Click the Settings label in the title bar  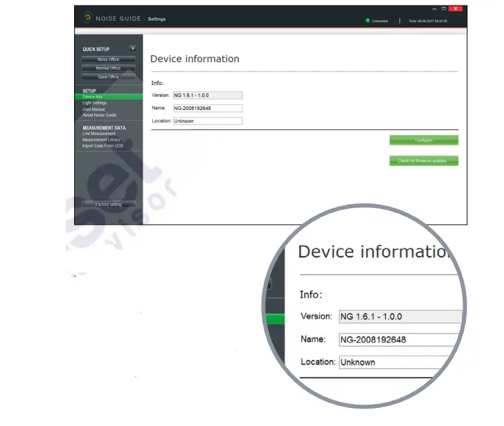tap(156, 19)
